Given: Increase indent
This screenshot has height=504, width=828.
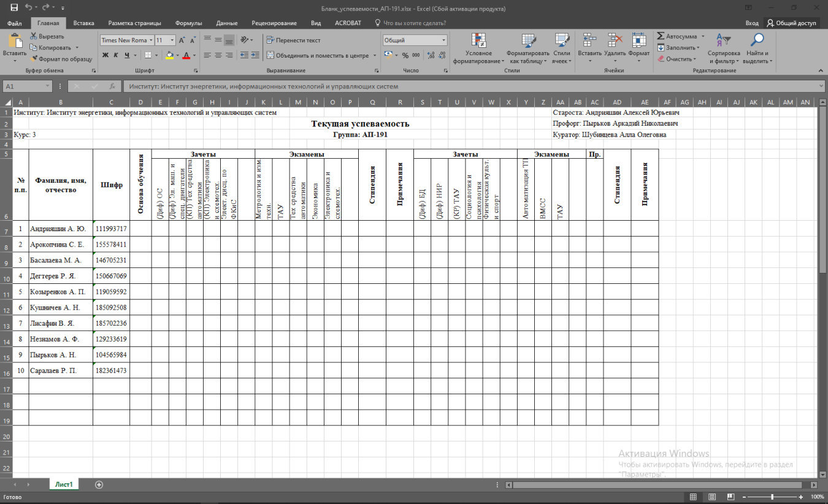Looking at the screenshot, I should click(x=255, y=55).
